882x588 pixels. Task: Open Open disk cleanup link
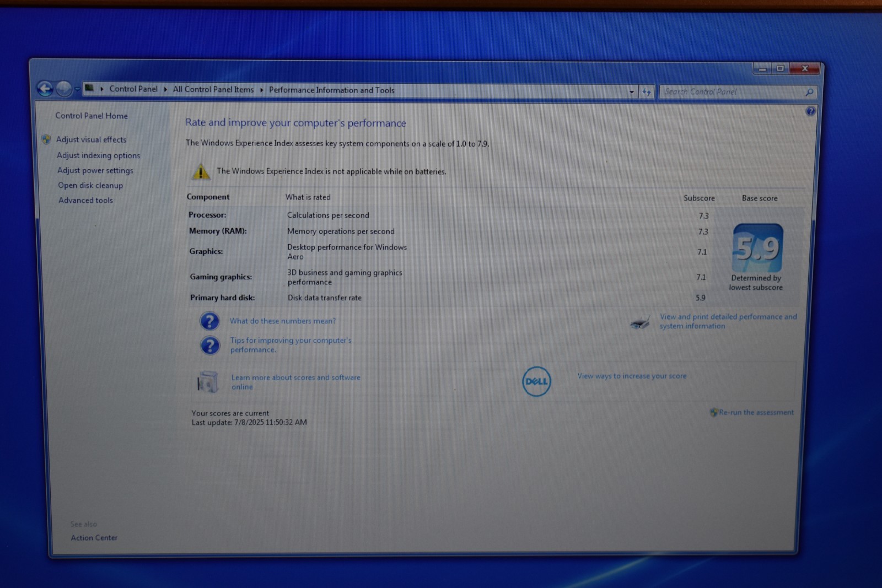click(x=90, y=185)
